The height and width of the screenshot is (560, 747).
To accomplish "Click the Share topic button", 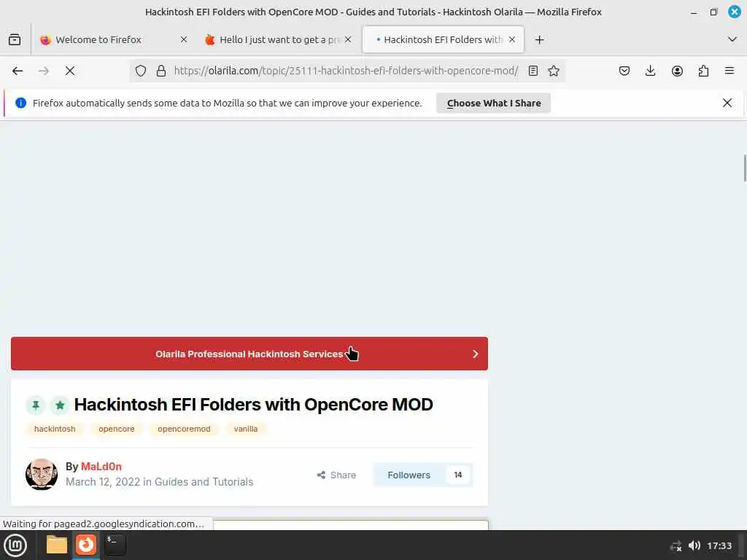I will coord(336,475).
